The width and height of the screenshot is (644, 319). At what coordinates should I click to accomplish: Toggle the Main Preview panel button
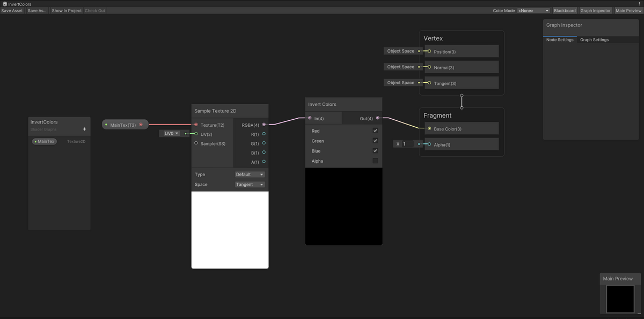point(628,11)
